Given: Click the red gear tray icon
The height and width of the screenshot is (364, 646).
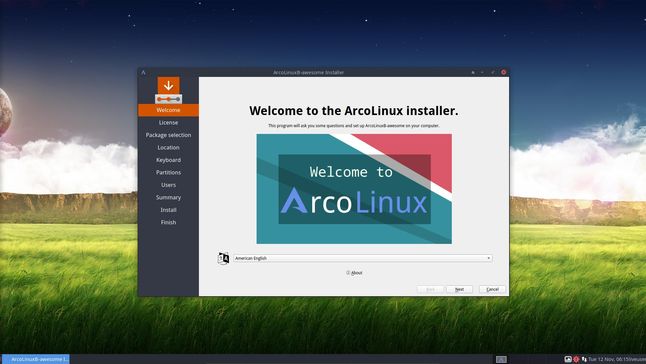Looking at the screenshot, I should [576, 359].
